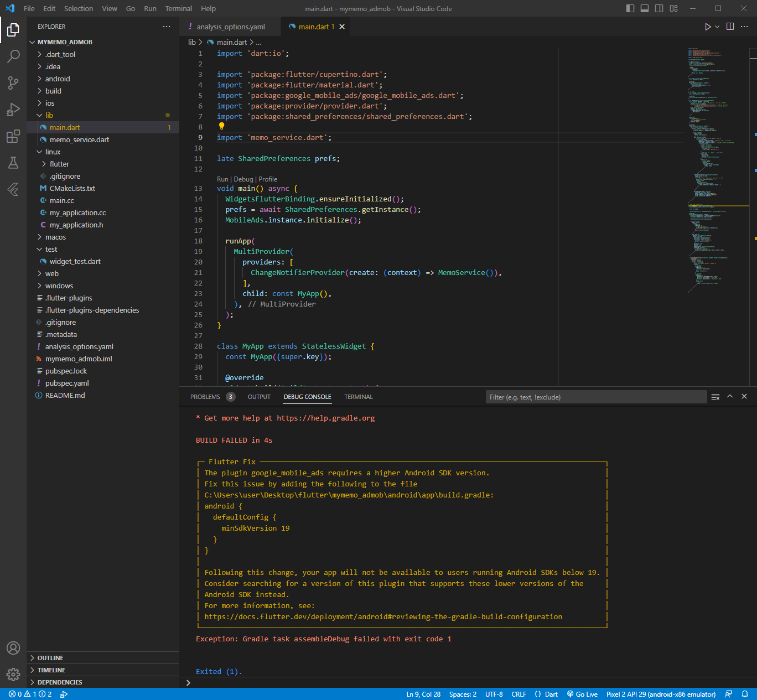Screen dimensions: 757x700
Task: Click Ln 9, Col 28 cursor position
Action: (x=423, y=694)
